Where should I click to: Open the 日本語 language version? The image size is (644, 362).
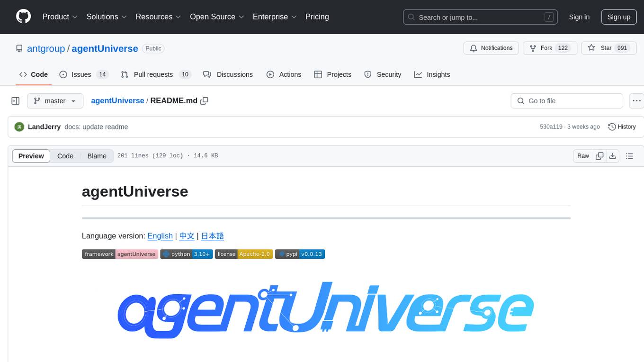coord(213,236)
